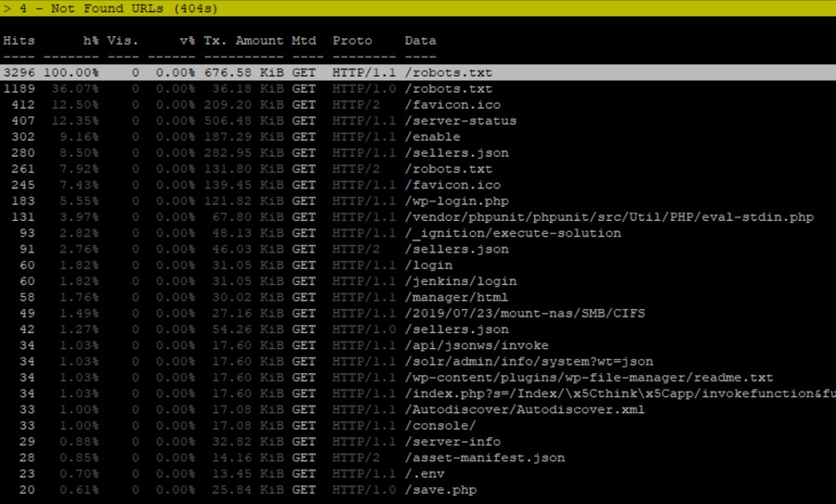Click the '12.50%' hits percentage

(74, 105)
